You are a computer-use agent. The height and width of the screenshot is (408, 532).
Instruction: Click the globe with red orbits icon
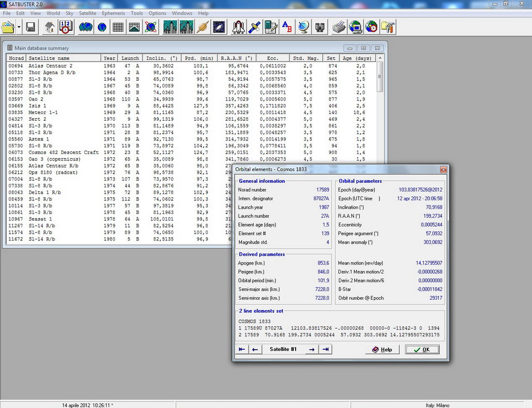pyautogui.click(x=150, y=27)
